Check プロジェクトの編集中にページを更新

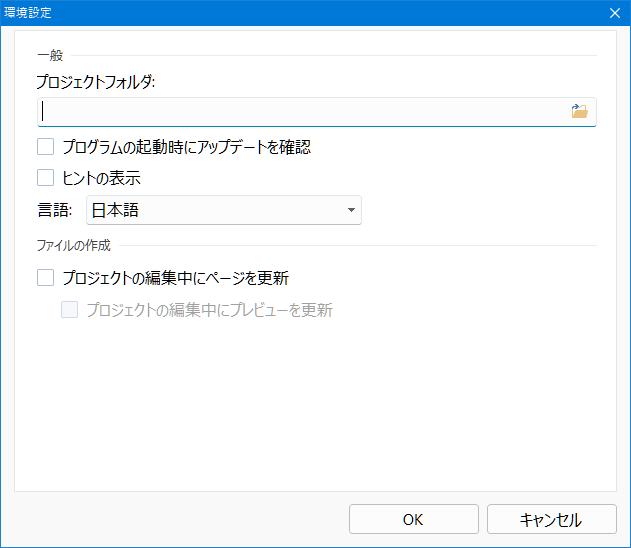point(45,278)
